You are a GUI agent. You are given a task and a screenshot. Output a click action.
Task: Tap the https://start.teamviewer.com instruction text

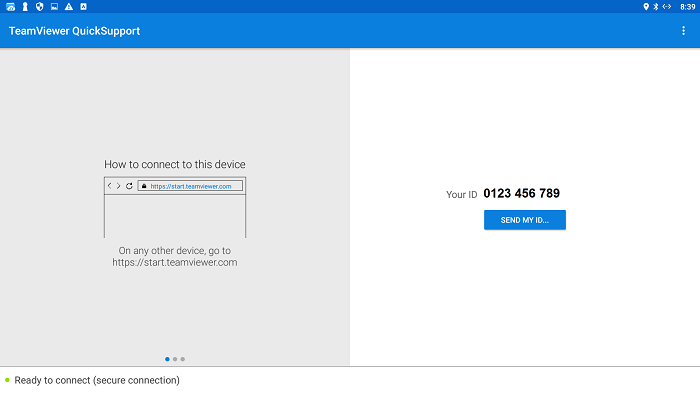tap(175, 262)
